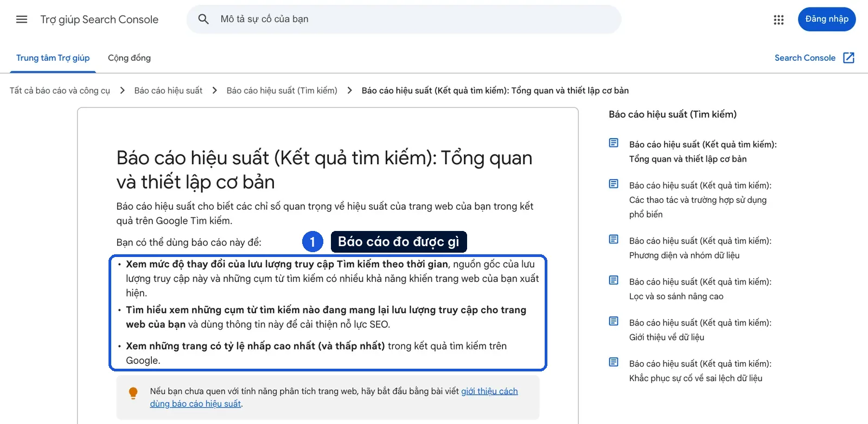Open the Google apps grid
This screenshot has width=868, height=424.
coord(778,20)
